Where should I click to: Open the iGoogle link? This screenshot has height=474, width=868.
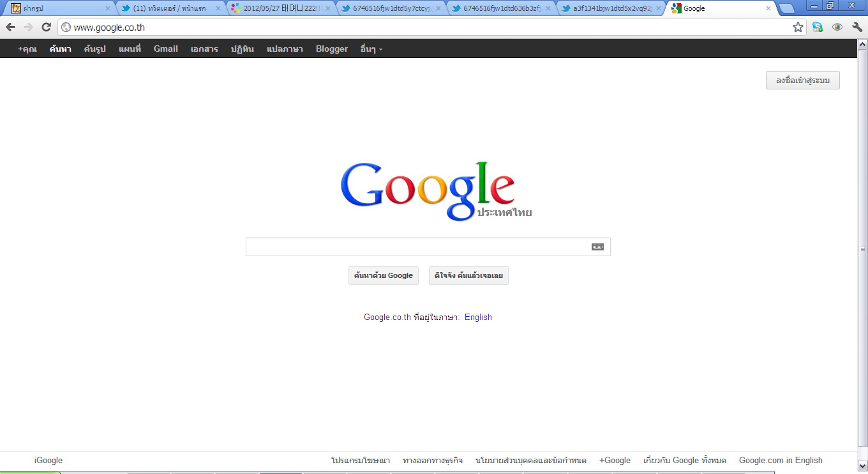[x=49, y=461]
